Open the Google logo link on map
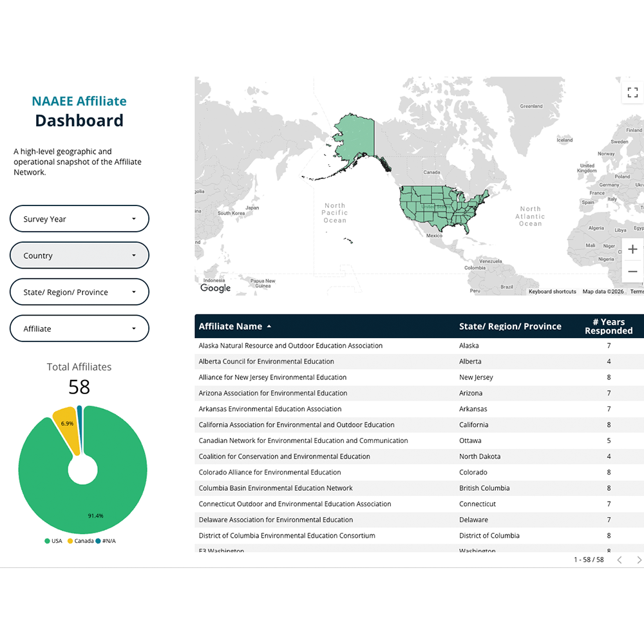Screen dimensions: 644x644 pos(215,288)
